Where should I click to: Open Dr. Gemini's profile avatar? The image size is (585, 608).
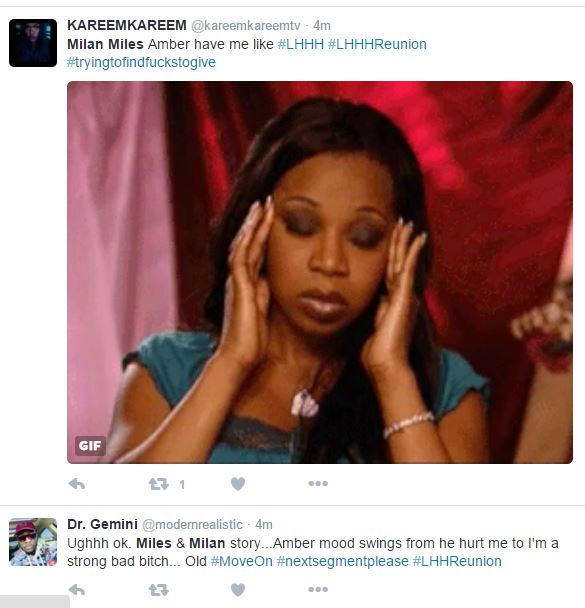tap(33, 542)
